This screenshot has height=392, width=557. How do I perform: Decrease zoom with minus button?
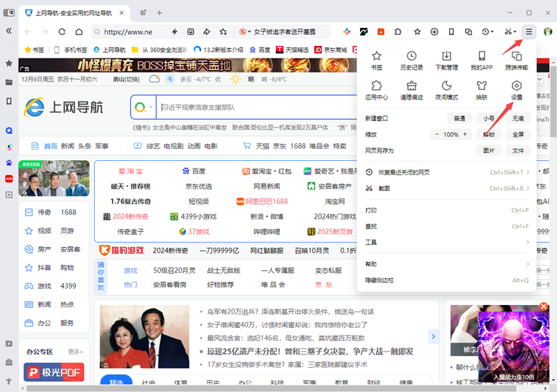437,134
